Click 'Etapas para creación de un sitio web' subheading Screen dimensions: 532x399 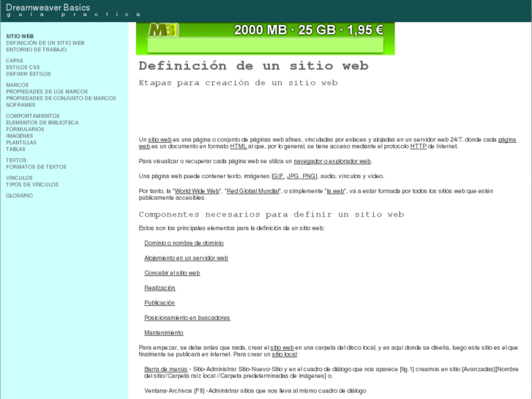tap(238, 83)
